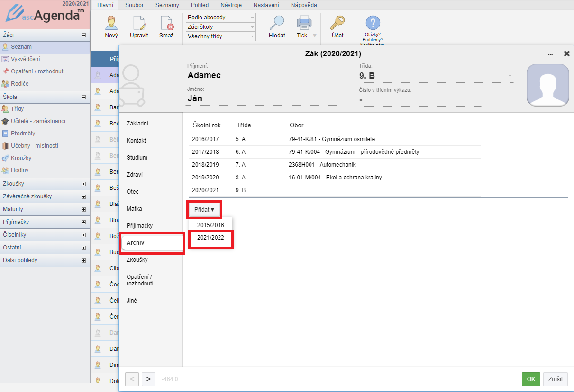Confirm with the green OK button
This screenshot has height=392, width=574.
pyautogui.click(x=531, y=379)
